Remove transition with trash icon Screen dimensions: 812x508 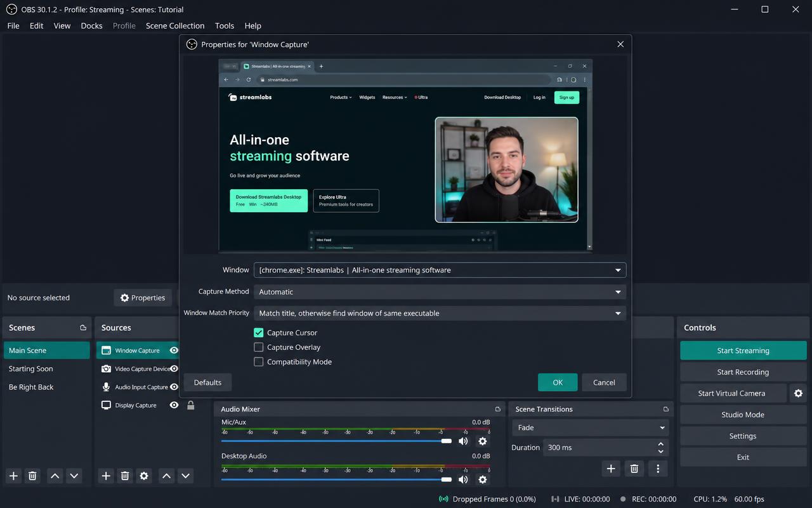[x=634, y=469]
